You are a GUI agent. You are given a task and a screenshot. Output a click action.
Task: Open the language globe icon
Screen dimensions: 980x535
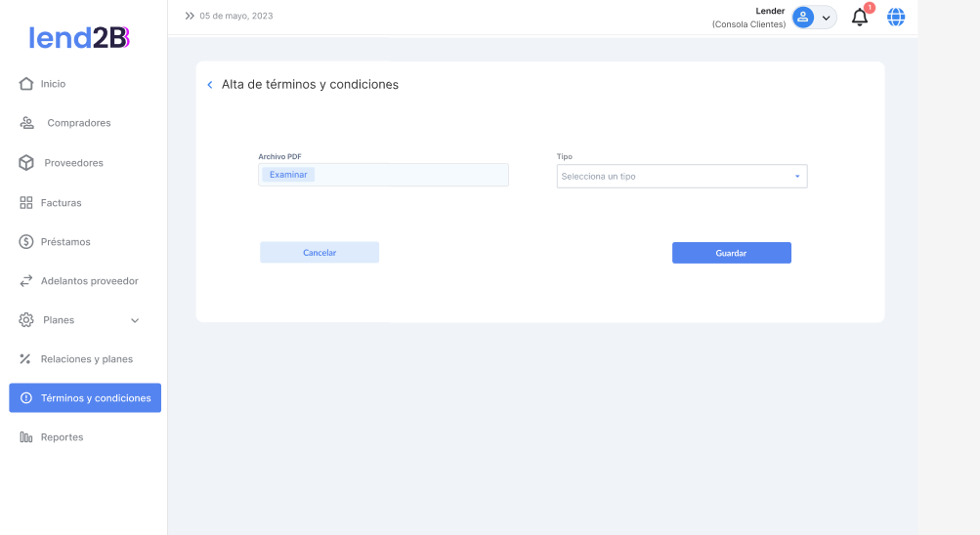tap(896, 17)
